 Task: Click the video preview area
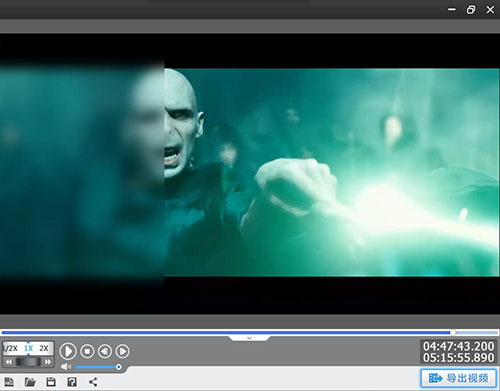click(250, 173)
